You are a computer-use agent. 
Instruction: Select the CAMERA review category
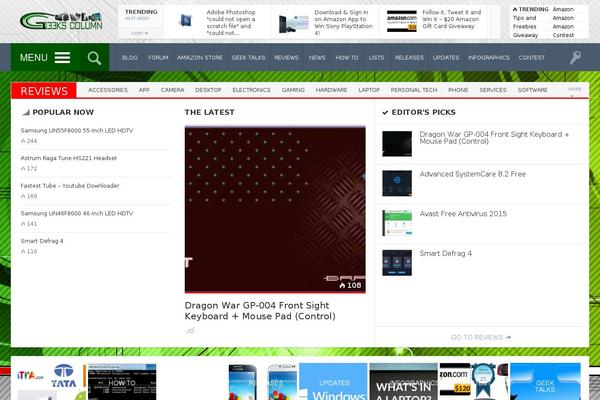coord(172,90)
